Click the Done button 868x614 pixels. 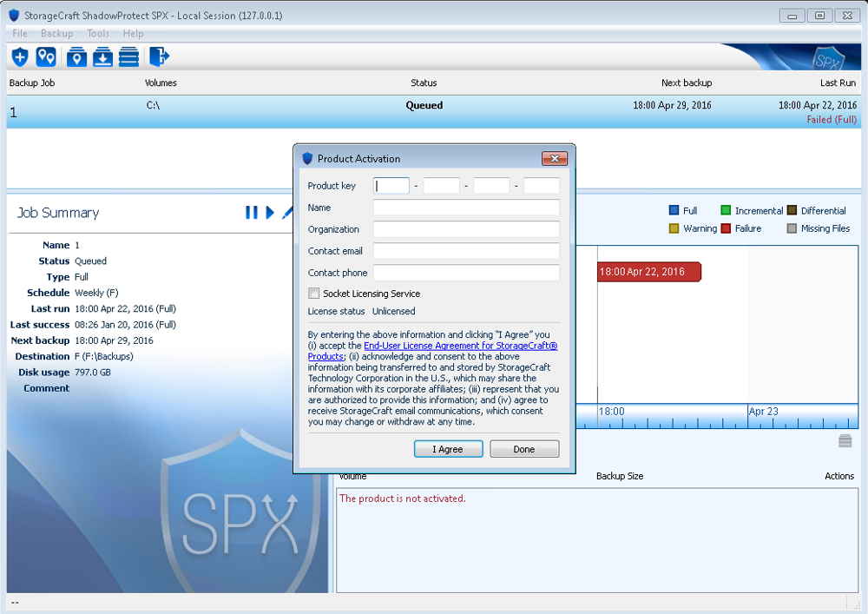point(524,449)
